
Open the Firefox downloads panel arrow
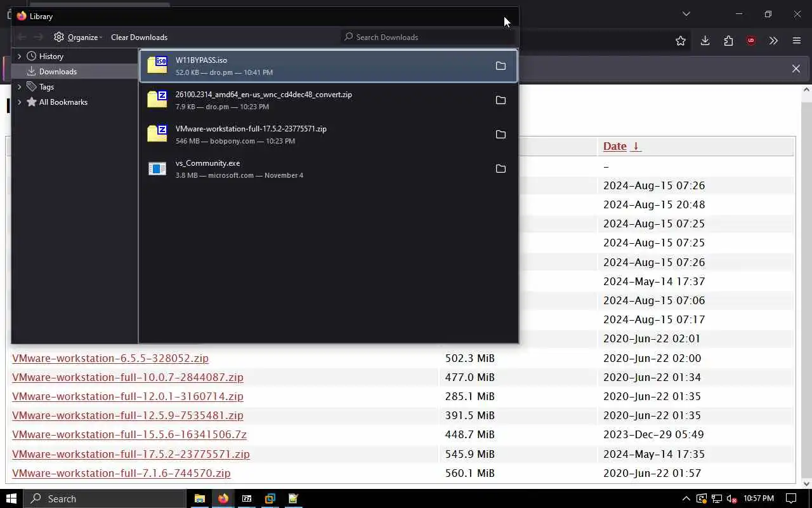(x=705, y=41)
